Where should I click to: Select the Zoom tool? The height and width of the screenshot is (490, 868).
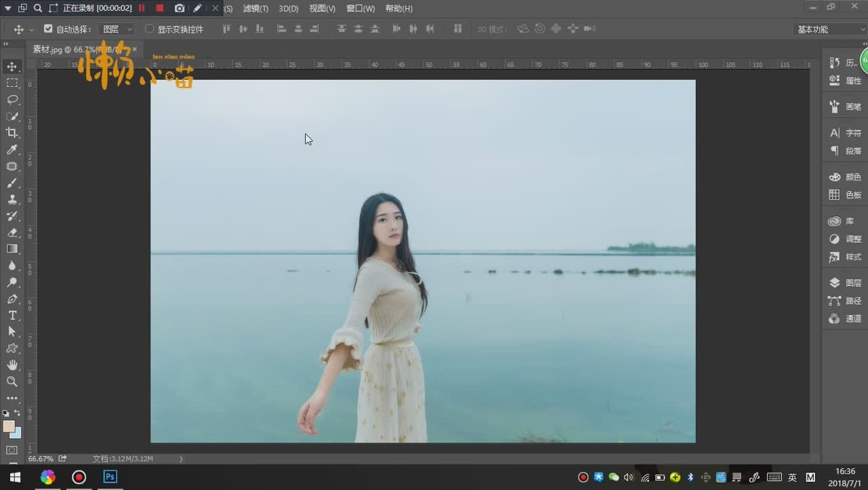pyautogui.click(x=12, y=382)
